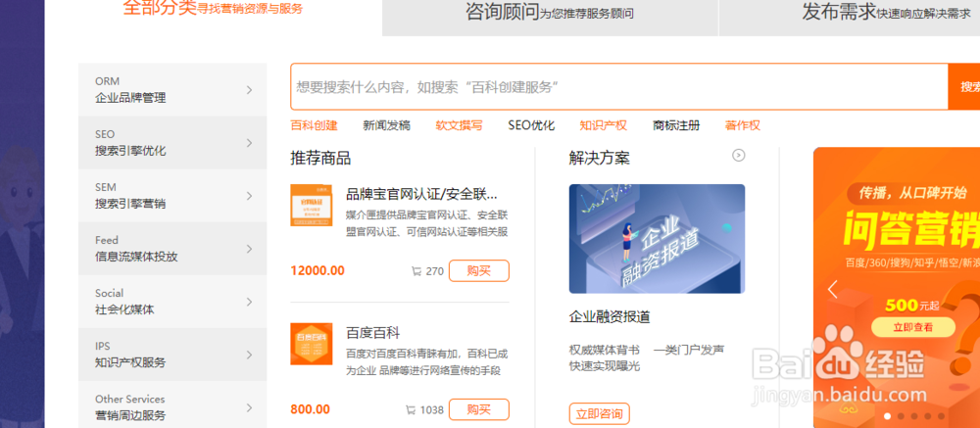
Task: Click the cart icon beside 270
Action: (x=416, y=271)
